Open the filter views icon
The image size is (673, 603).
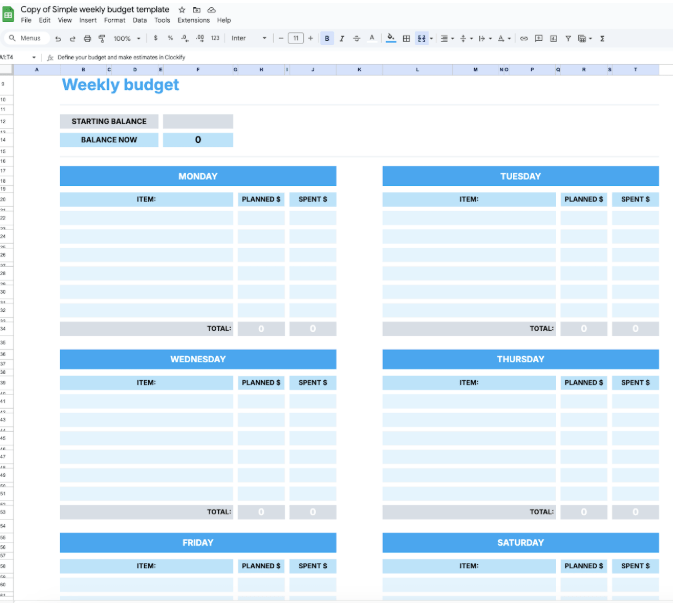coord(582,39)
